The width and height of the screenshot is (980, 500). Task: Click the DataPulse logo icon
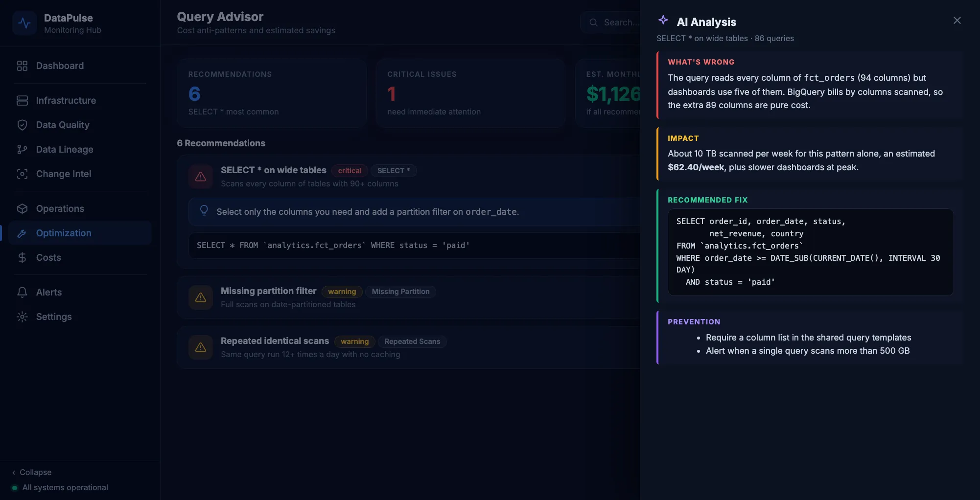click(x=24, y=23)
